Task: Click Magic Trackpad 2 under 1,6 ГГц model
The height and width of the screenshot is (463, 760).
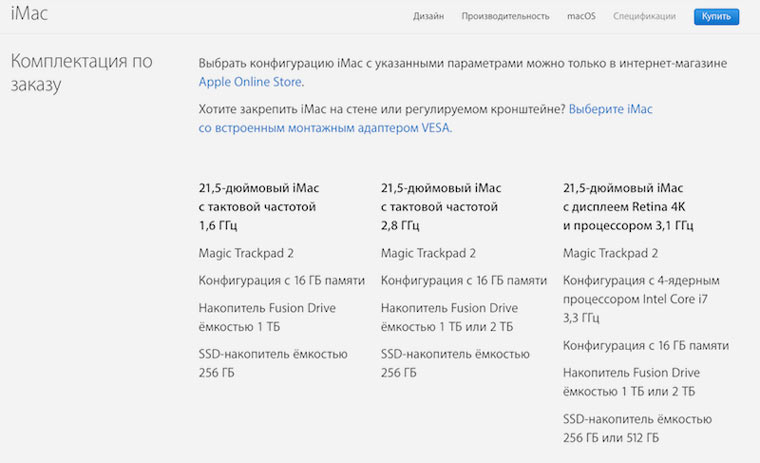Action: 246,253
